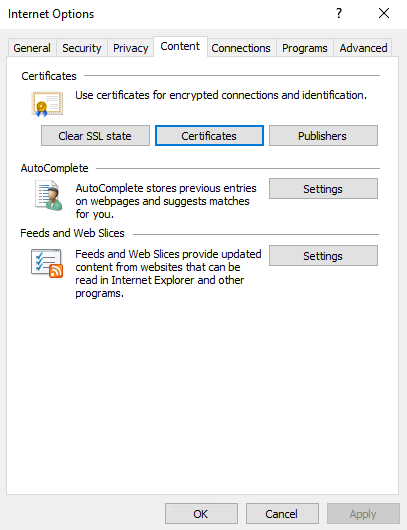
Task: Click the Feeds RSS checklist icon
Action: pos(47,263)
